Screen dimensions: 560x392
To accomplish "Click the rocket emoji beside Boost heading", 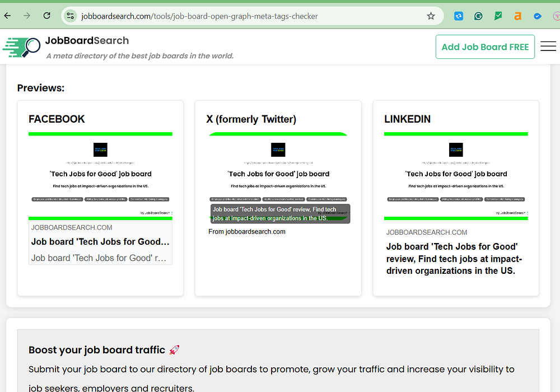I will click(174, 349).
